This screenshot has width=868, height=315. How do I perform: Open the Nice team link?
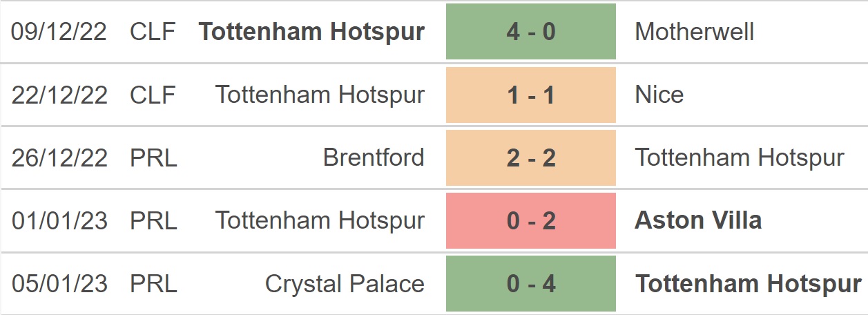tap(659, 95)
